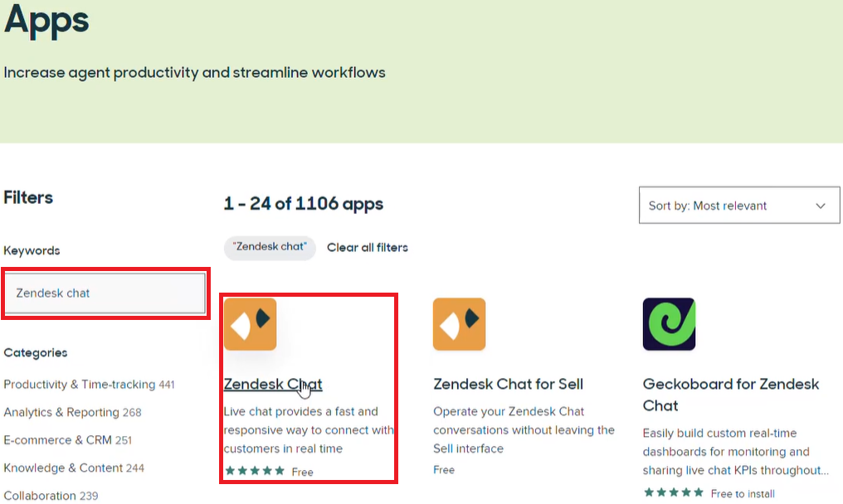Click the chevron on Sort by: Most relevant
Image resolution: width=843 pixels, height=504 pixels.
[820, 205]
